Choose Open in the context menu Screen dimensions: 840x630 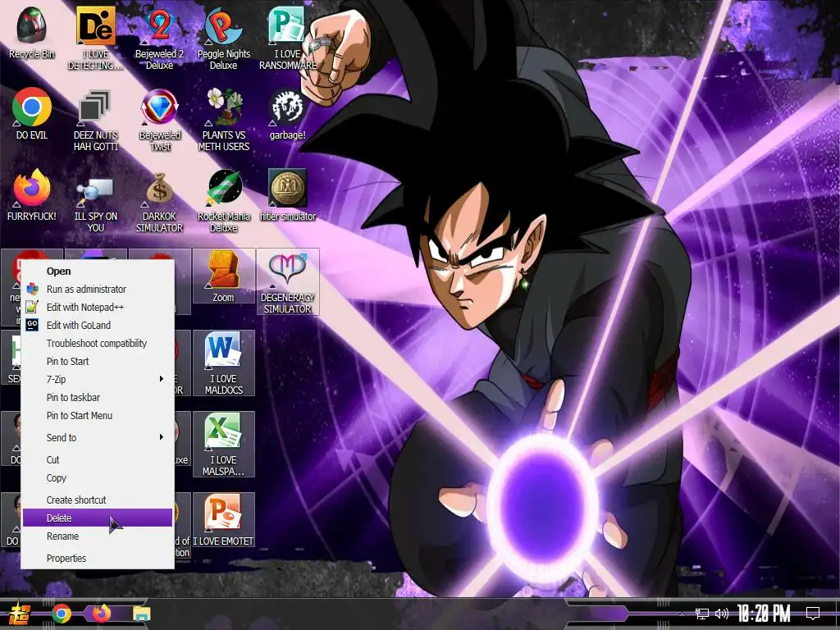[98, 271]
